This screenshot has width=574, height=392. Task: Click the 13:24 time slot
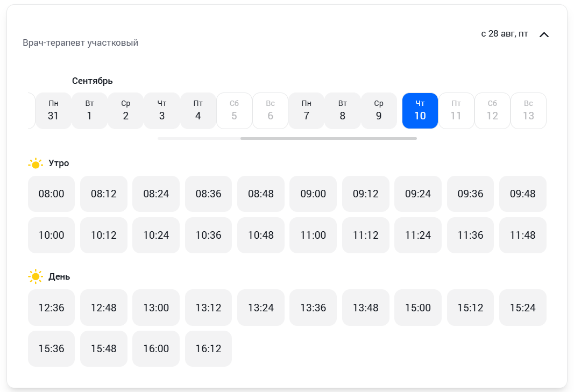pos(261,308)
